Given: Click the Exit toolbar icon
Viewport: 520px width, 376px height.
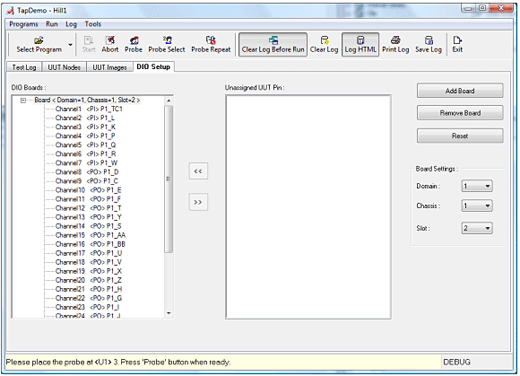Looking at the screenshot, I should tap(457, 45).
